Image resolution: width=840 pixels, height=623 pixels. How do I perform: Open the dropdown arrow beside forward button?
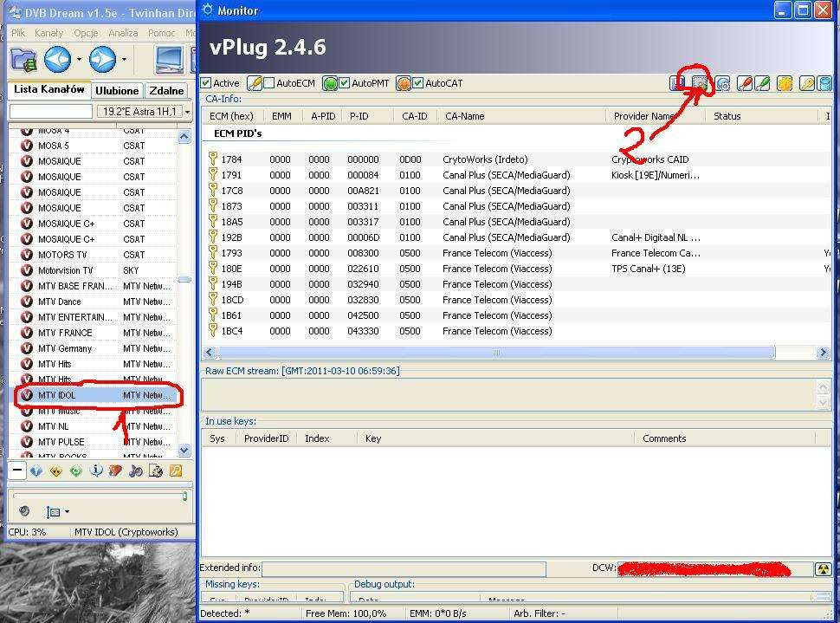pyautogui.click(x=125, y=60)
